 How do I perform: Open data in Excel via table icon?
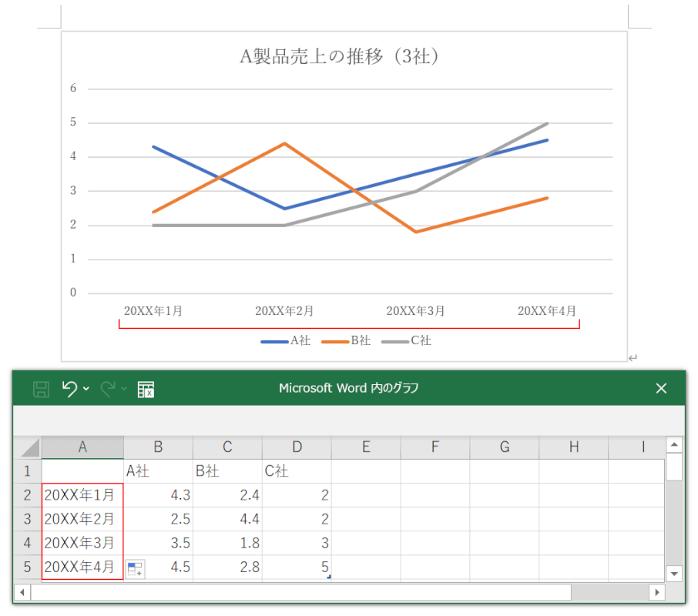(146, 389)
